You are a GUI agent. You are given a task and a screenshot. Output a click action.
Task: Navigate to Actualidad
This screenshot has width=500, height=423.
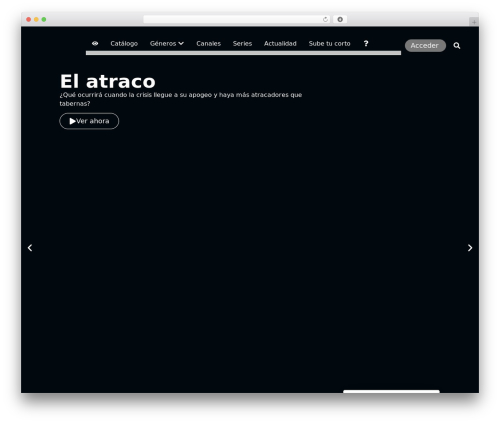pos(280,44)
